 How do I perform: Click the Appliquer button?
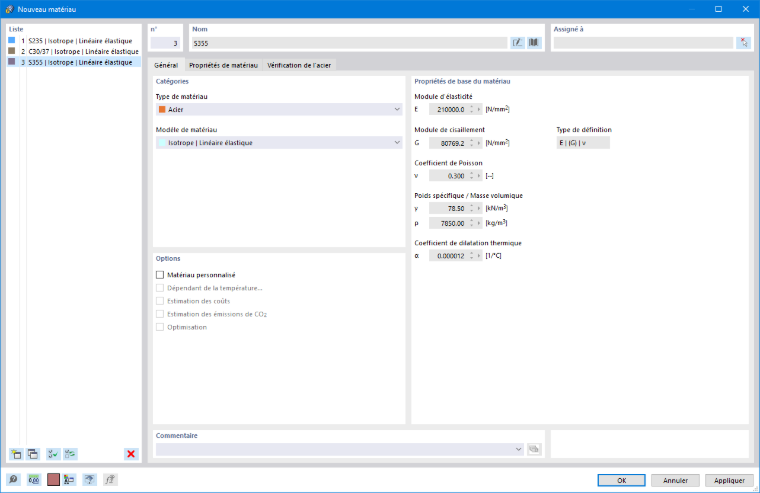point(729,480)
